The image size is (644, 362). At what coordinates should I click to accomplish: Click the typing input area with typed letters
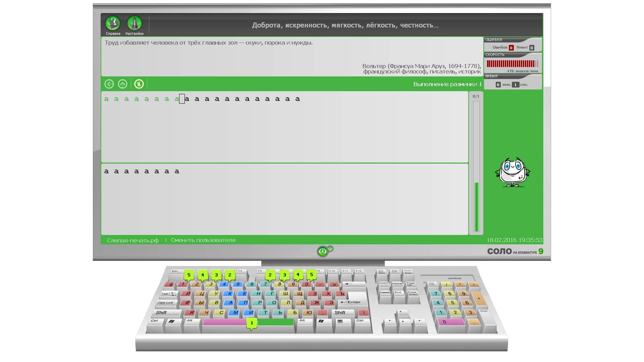point(284,199)
